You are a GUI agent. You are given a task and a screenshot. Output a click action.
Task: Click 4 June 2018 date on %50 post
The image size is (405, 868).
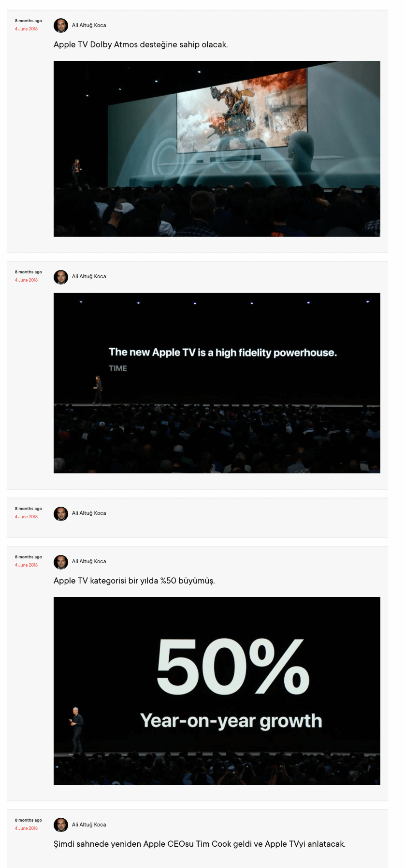26,565
